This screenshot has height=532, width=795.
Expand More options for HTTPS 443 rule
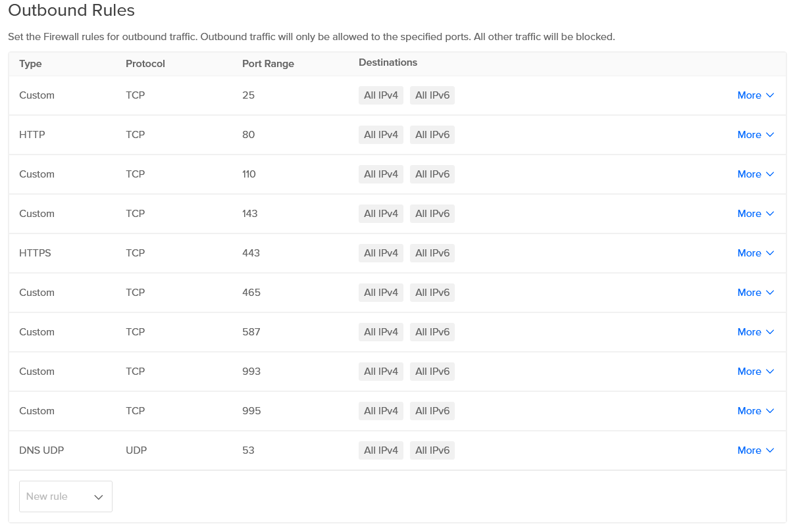pos(755,253)
